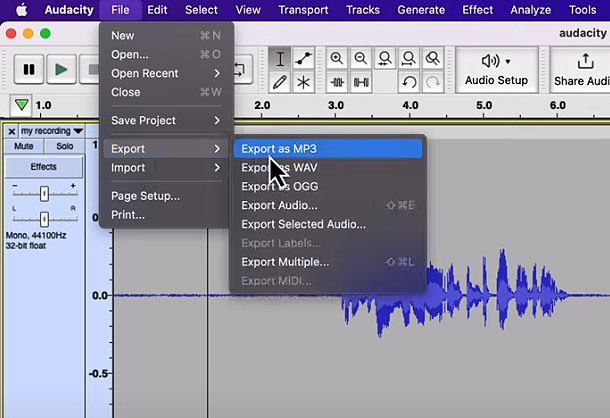Select the Multi-tool asterisk icon
This screenshot has width=610, height=418.
click(x=303, y=82)
